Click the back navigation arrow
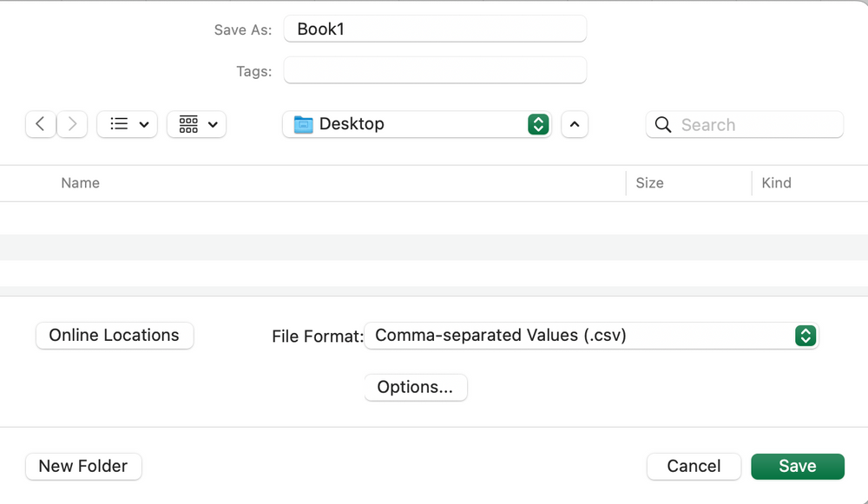The image size is (868, 504). tap(40, 124)
